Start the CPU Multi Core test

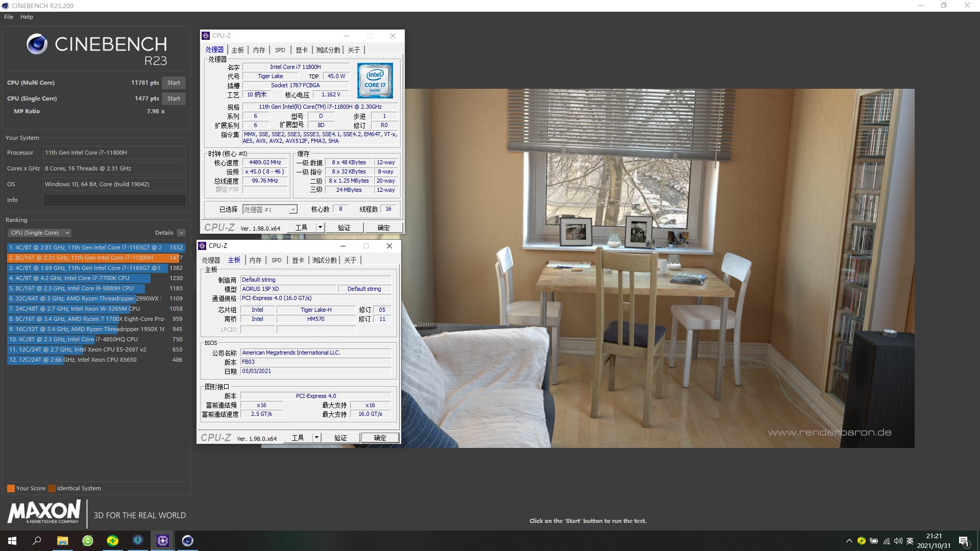click(174, 83)
